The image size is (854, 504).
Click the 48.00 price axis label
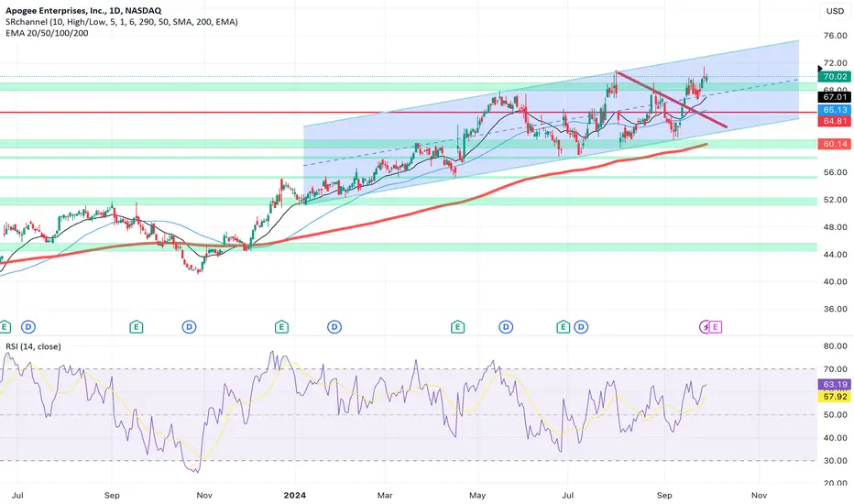[835, 226]
